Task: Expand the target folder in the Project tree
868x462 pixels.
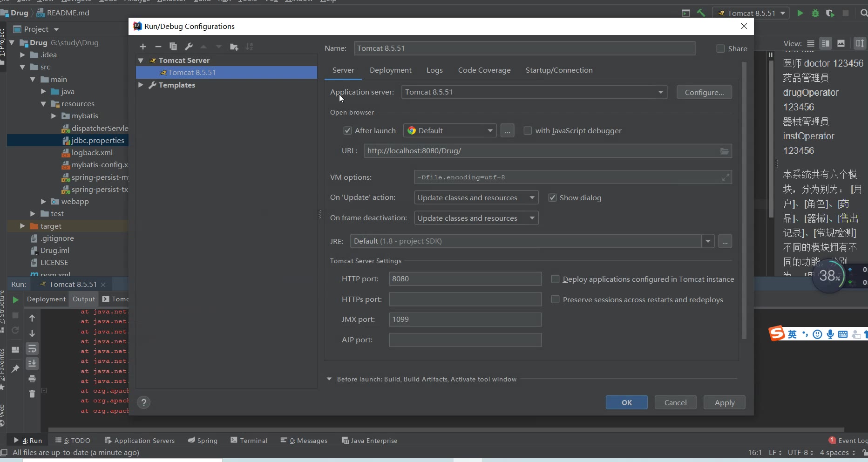Action: [22, 226]
